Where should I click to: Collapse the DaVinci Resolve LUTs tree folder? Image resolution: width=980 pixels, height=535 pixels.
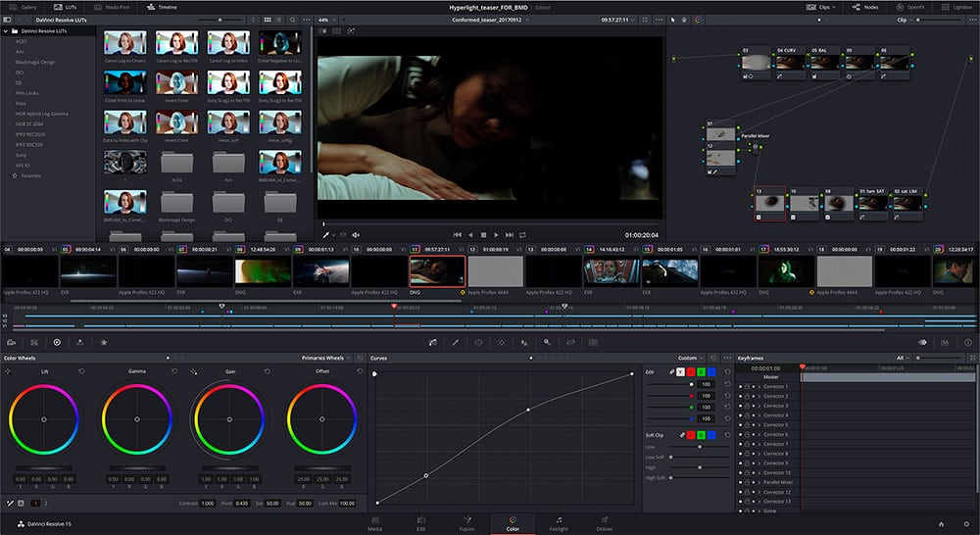click(6, 30)
